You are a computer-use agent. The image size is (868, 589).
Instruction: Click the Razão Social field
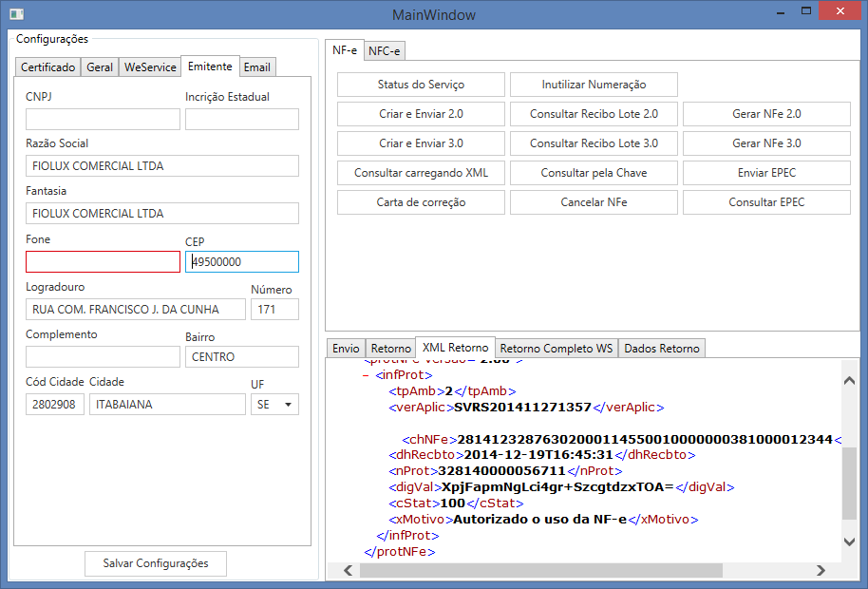tap(162, 166)
